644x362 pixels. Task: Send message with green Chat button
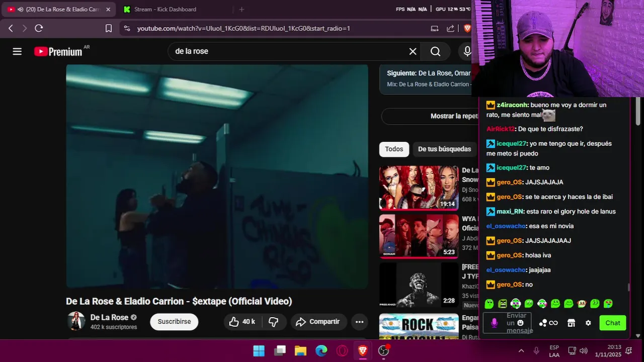click(x=612, y=323)
